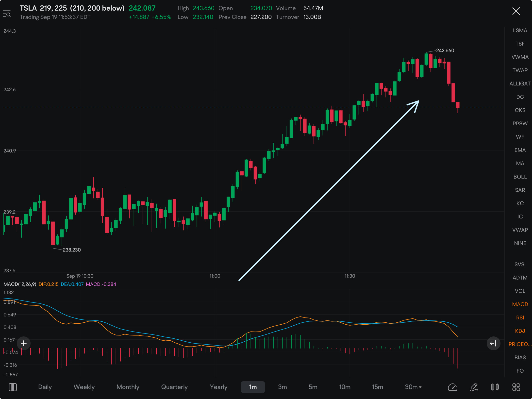Screen dimensions: 532x399
Task: Disable the active PRICEO indicator
Action: click(x=520, y=344)
